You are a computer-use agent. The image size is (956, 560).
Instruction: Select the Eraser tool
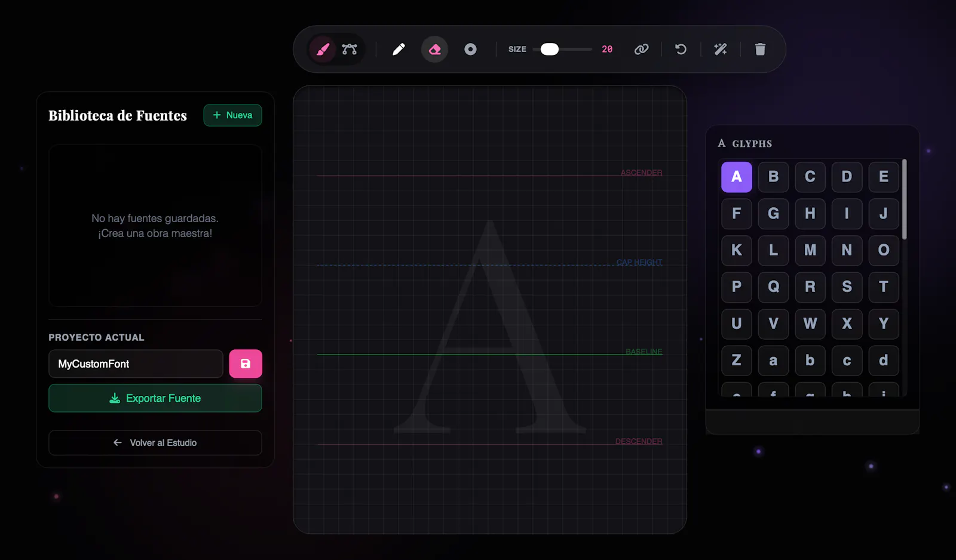[x=435, y=49]
